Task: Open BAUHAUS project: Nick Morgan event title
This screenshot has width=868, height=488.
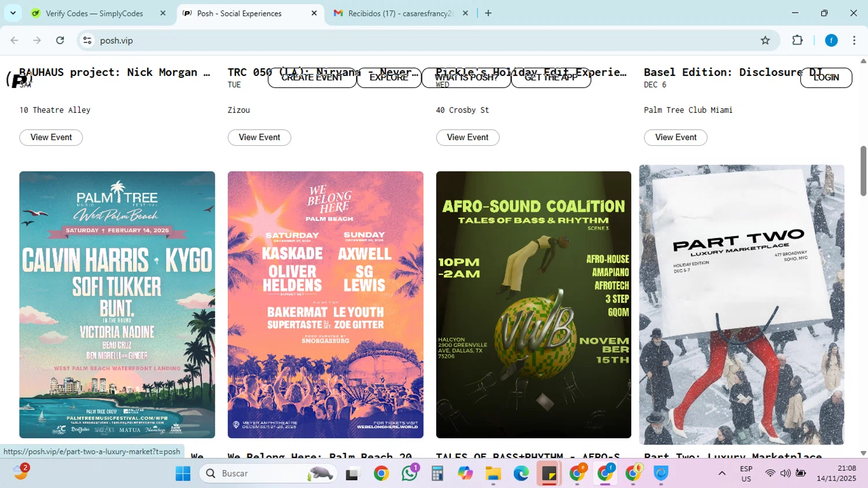Action: (x=115, y=72)
